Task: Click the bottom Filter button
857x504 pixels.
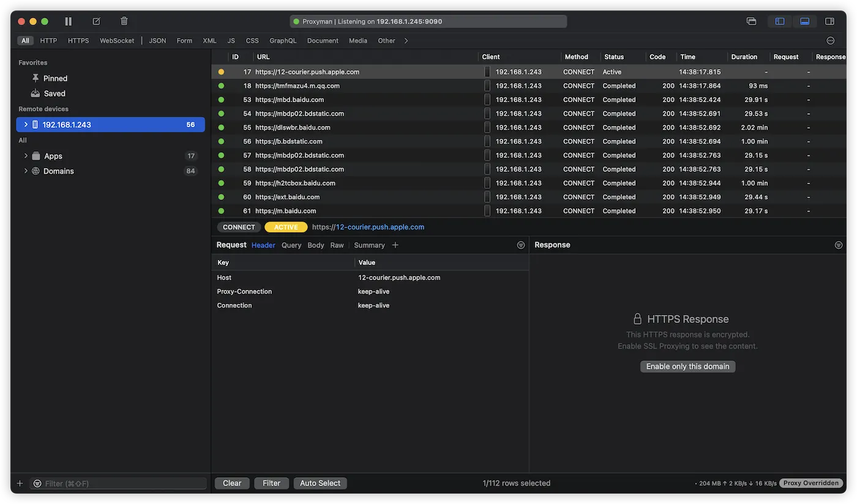Action: pos(272,483)
